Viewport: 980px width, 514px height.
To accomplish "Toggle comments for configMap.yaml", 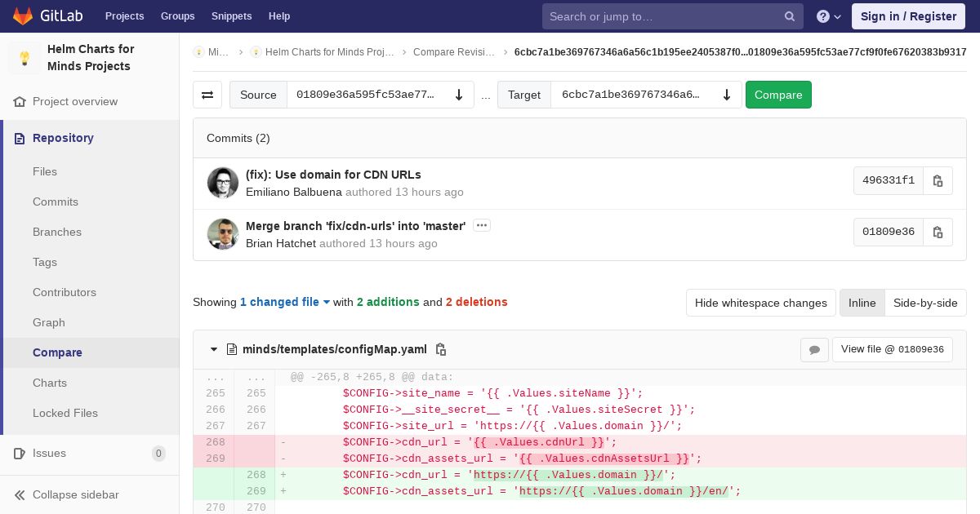I will [814, 350].
